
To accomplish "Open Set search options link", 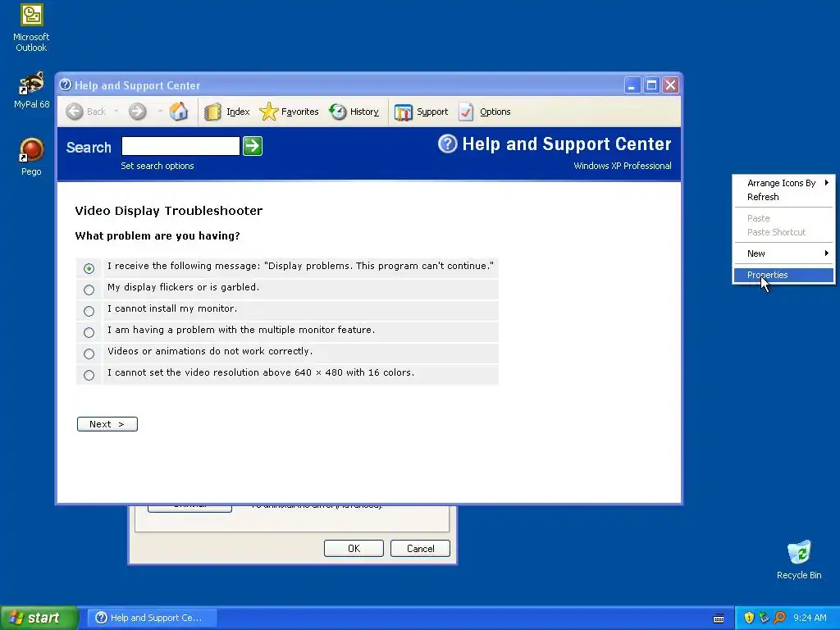I will tap(157, 166).
